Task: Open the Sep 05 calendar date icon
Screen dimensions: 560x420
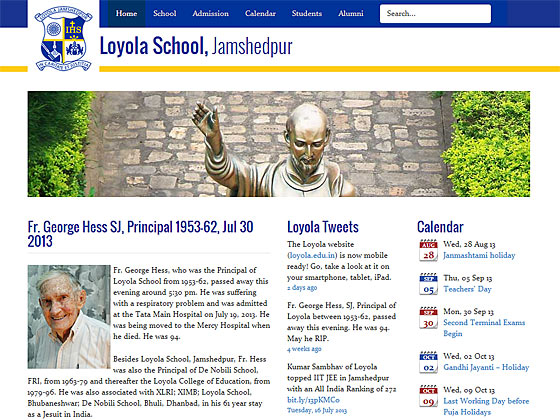Action: (428, 284)
